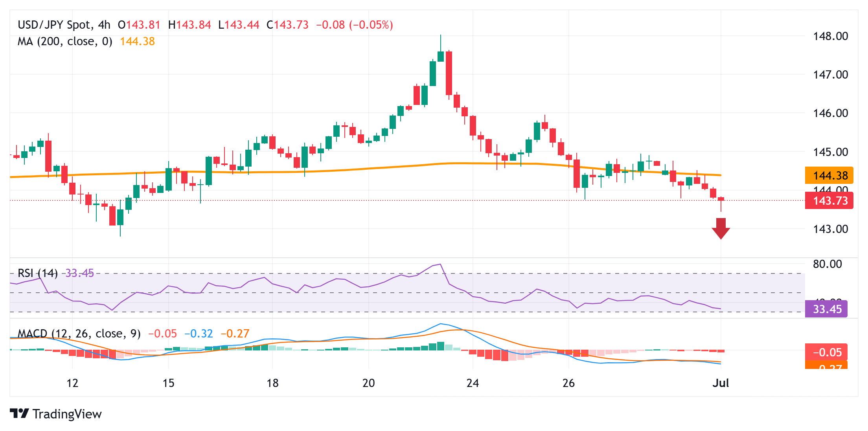The height and width of the screenshot is (431, 868).
Task: Click the Jul date axis label
Action: (720, 383)
